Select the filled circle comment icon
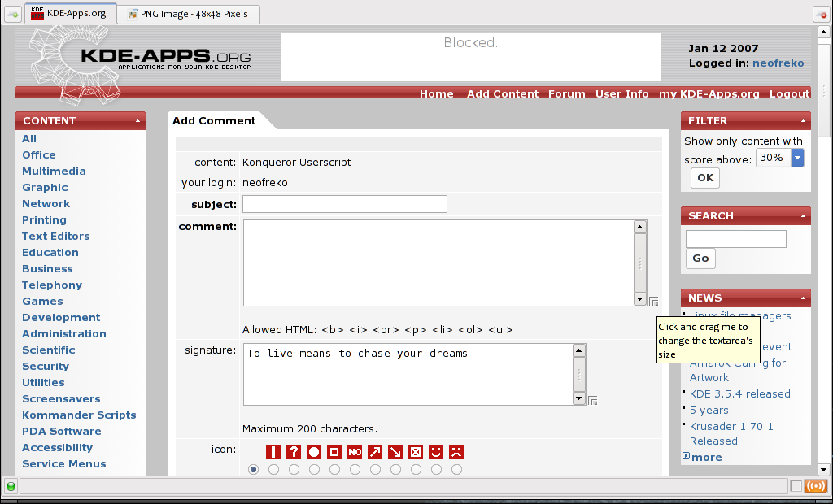 click(314, 452)
